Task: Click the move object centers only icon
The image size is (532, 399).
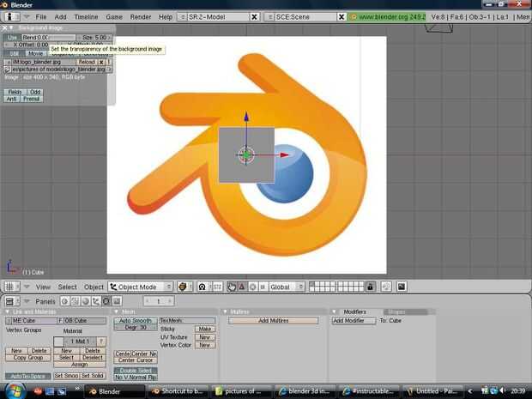Action: 217,287
